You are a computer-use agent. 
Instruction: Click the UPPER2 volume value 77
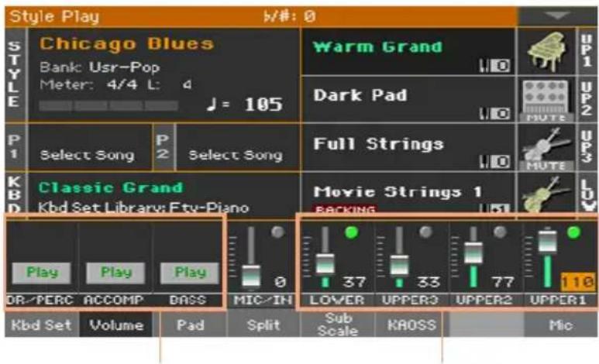(x=502, y=282)
